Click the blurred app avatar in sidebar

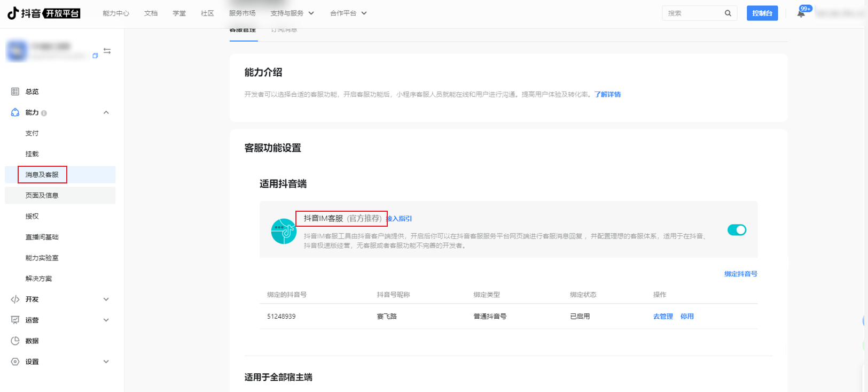17,51
